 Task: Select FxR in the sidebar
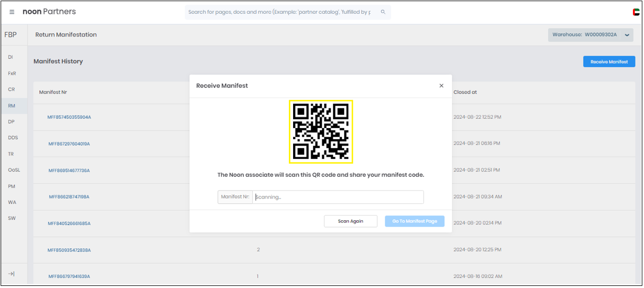tap(12, 74)
